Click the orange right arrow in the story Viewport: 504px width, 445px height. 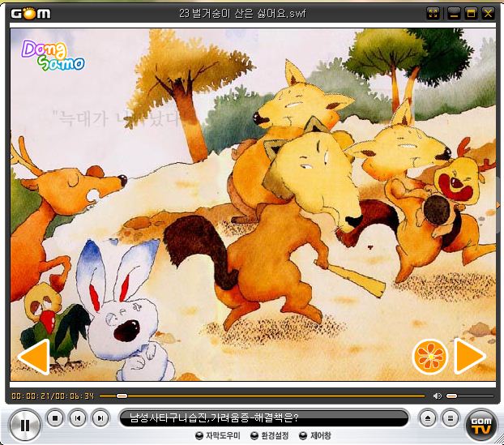[x=469, y=356]
